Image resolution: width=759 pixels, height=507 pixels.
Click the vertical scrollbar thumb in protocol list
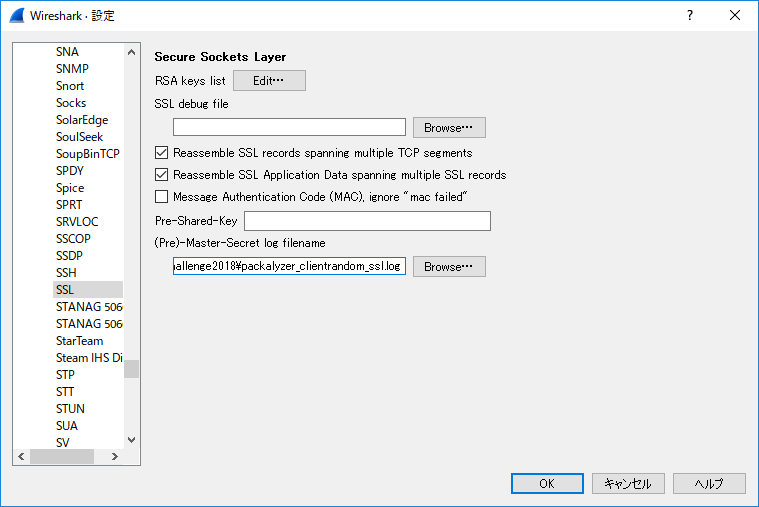point(131,369)
